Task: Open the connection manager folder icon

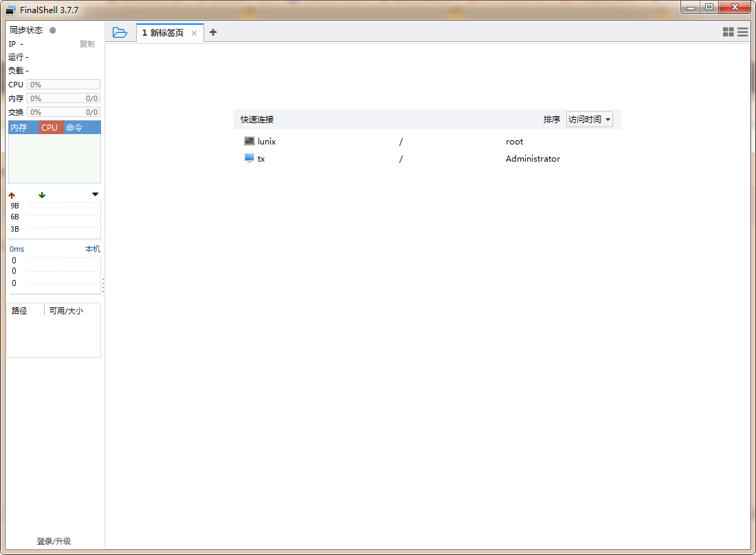Action: pyautogui.click(x=120, y=32)
